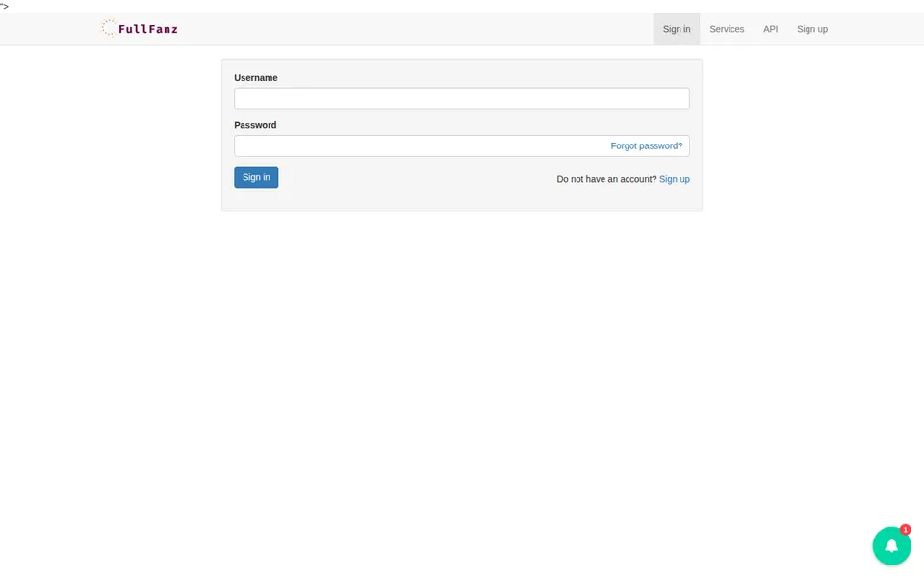Click the blue Sign in button
This screenshot has width=924, height=578.
pos(256,177)
